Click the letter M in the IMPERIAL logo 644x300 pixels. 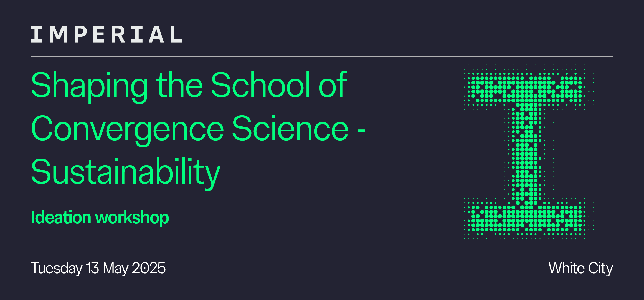(x=59, y=34)
